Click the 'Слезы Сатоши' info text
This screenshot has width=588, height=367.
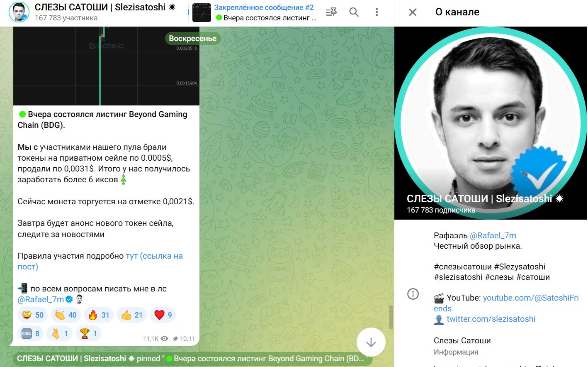(462, 340)
